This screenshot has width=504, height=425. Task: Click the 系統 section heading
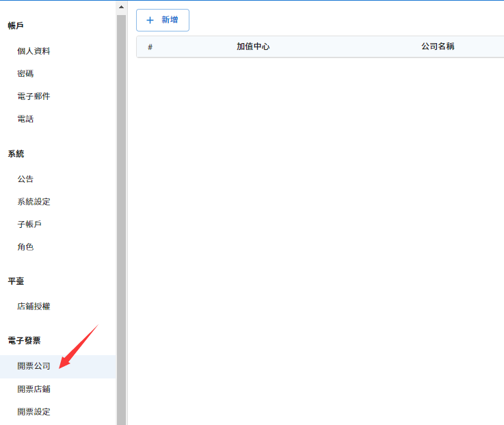(x=16, y=154)
